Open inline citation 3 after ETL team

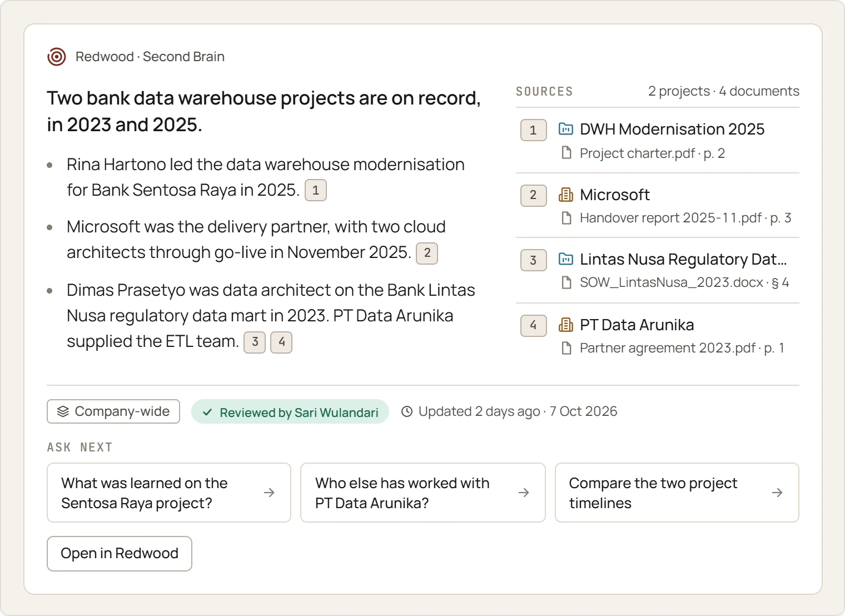(x=255, y=342)
